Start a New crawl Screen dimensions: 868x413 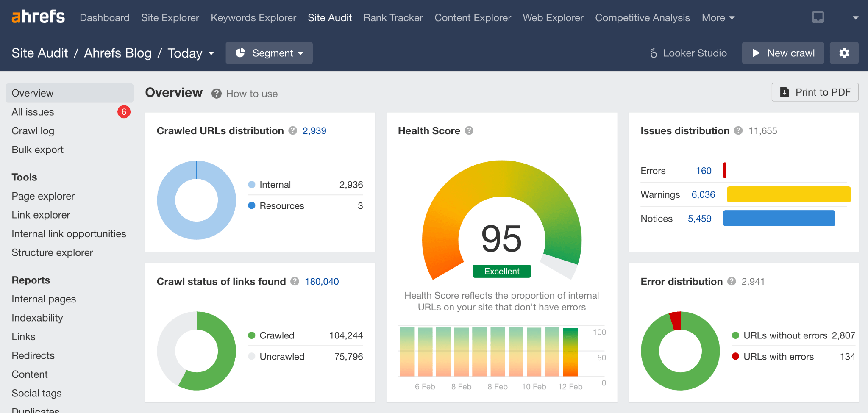pyautogui.click(x=782, y=53)
